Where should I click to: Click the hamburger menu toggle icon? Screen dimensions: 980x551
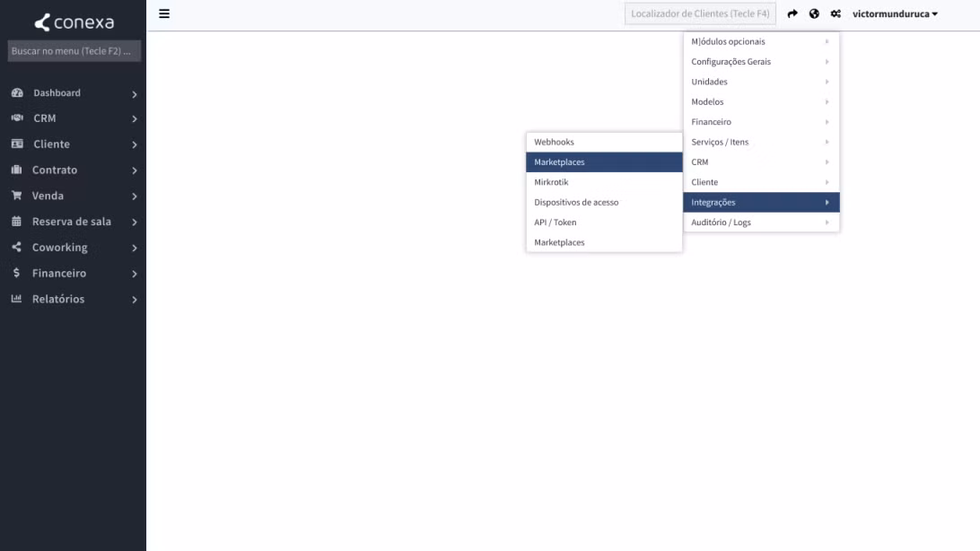tap(164, 13)
